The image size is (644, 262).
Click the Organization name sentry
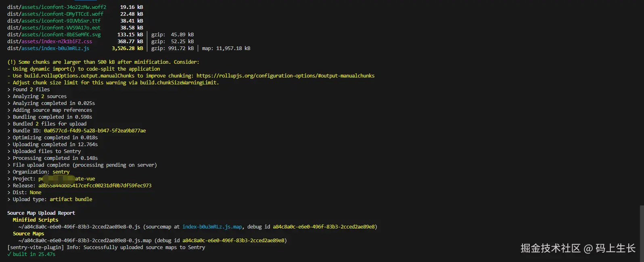(61, 172)
